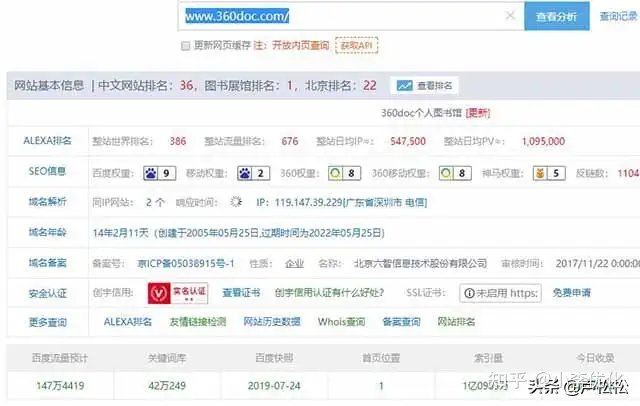Click the 未启用 https info button
Image resolution: width=640 pixels, height=406 pixels.
click(x=500, y=293)
